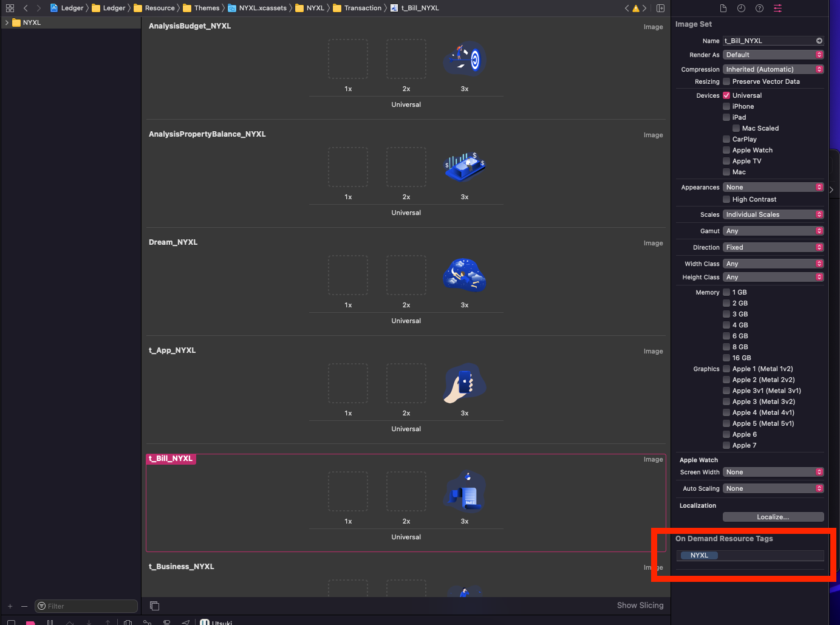Select the 3x AnalysisPropertyBalance_NYXL image
This screenshot has width=840, height=625.
465,167
